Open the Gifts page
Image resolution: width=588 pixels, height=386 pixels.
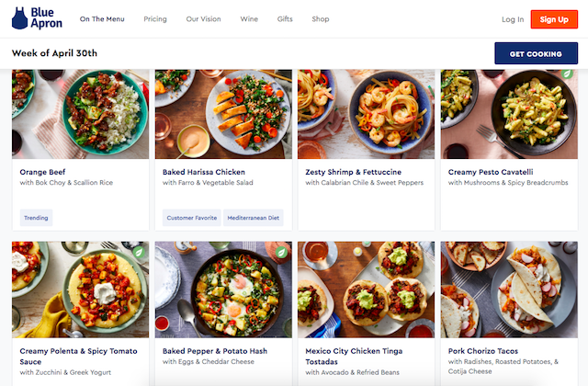pyautogui.click(x=285, y=19)
